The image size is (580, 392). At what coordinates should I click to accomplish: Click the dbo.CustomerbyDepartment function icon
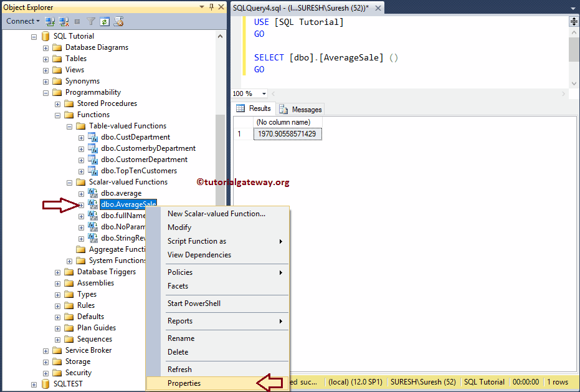(93, 148)
